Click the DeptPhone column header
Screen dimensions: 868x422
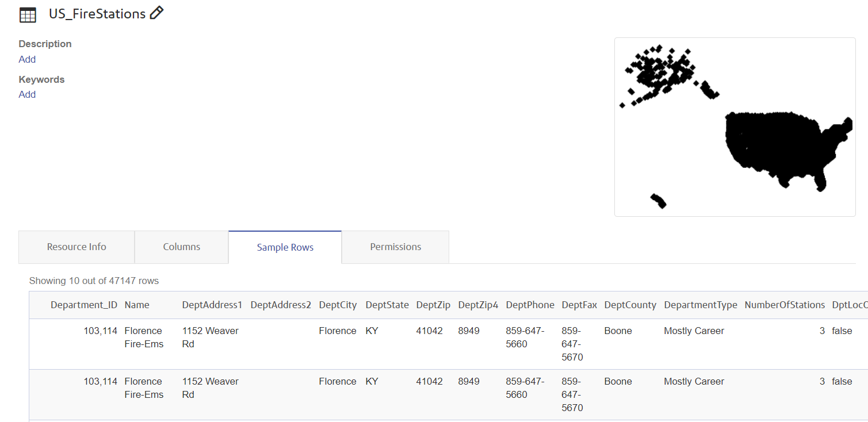(530, 305)
